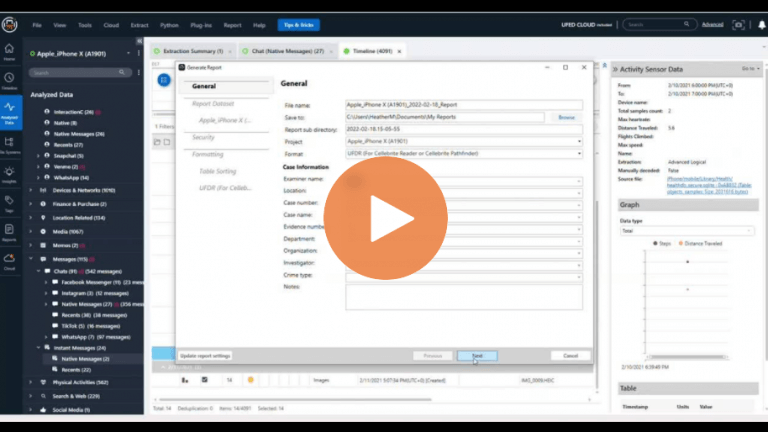Click Cancel in Generate Report dialog
The image size is (768, 432).
(570, 356)
